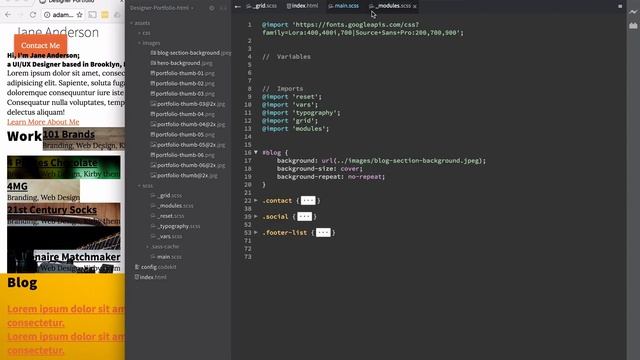640x360 pixels.
Task: Close the _modules.scss tab
Action: pos(415,7)
